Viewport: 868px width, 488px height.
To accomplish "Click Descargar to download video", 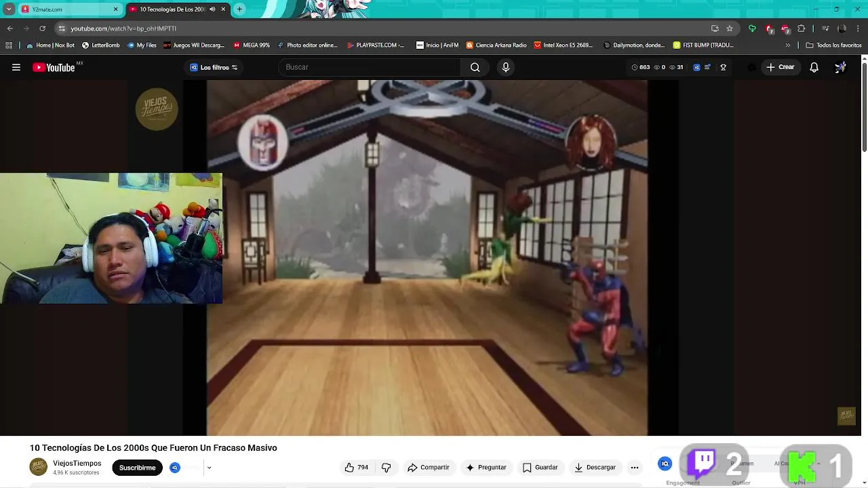I will [595, 467].
